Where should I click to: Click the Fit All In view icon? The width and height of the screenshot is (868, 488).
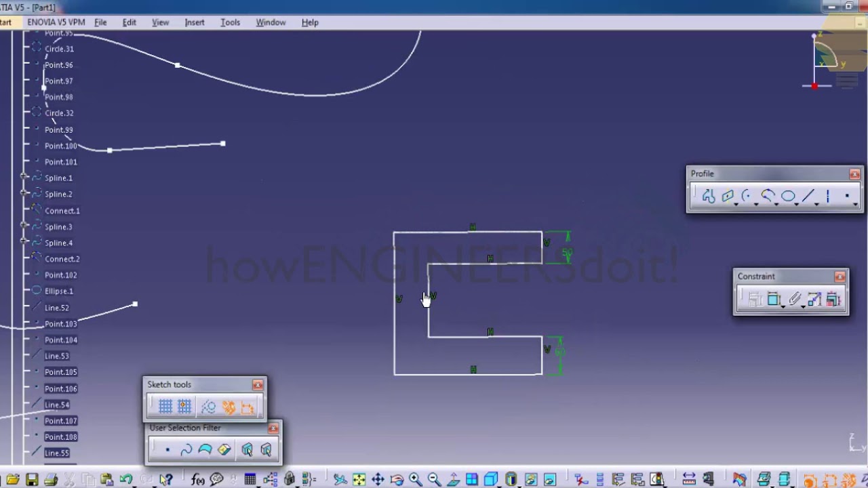pyautogui.click(x=359, y=479)
